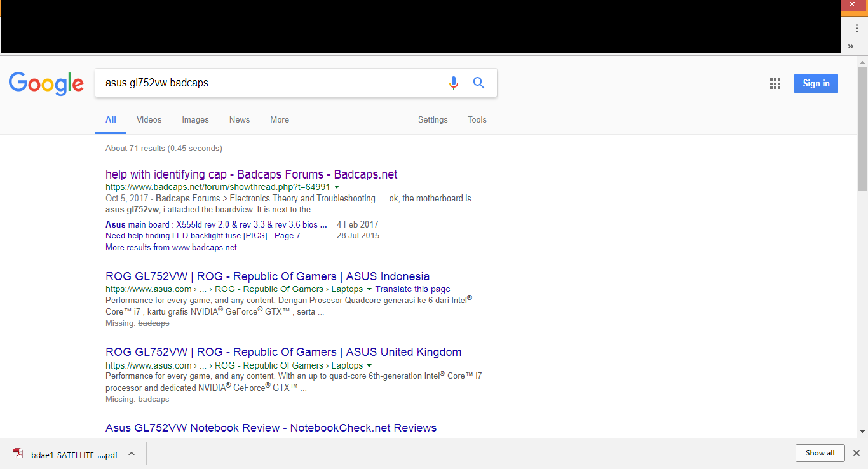The width and height of the screenshot is (868, 469).
Task: Open ROG GL752VW ASUS Indonesia result
Action: pos(268,276)
